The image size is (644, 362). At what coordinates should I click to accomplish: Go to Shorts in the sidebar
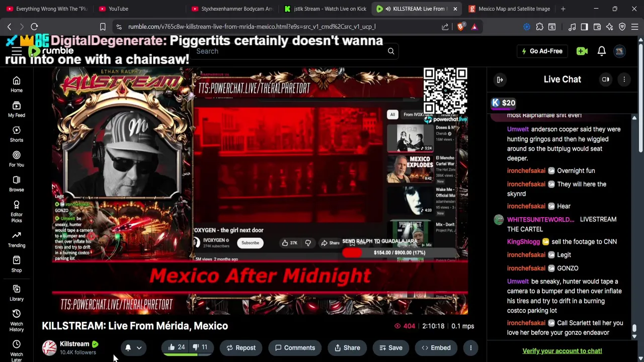pyautogui.click(x=17, y=134)
